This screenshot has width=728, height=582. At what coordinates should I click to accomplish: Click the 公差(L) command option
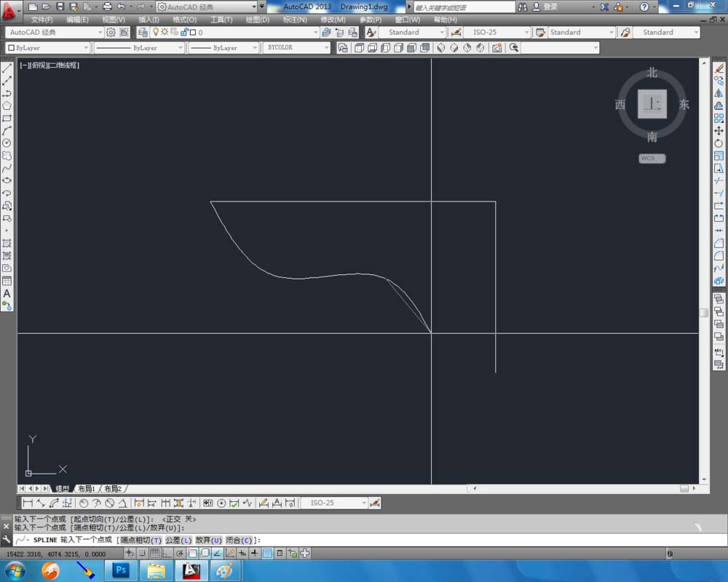pos(178,541)
